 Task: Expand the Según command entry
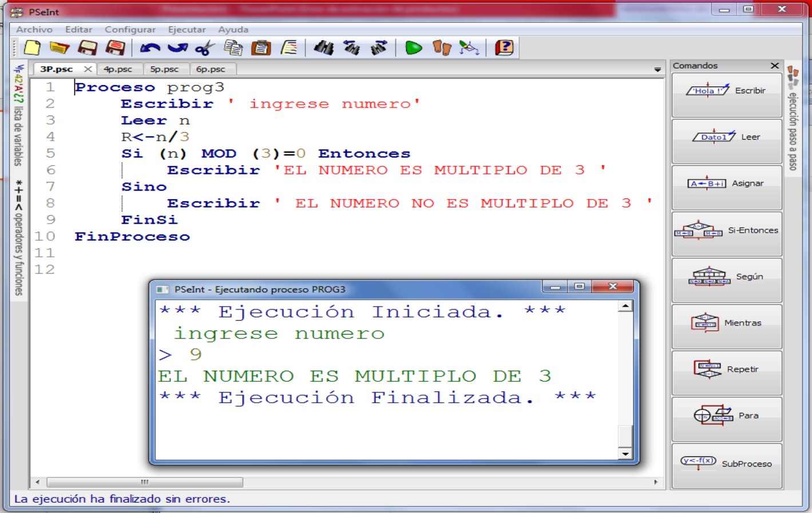726,279
